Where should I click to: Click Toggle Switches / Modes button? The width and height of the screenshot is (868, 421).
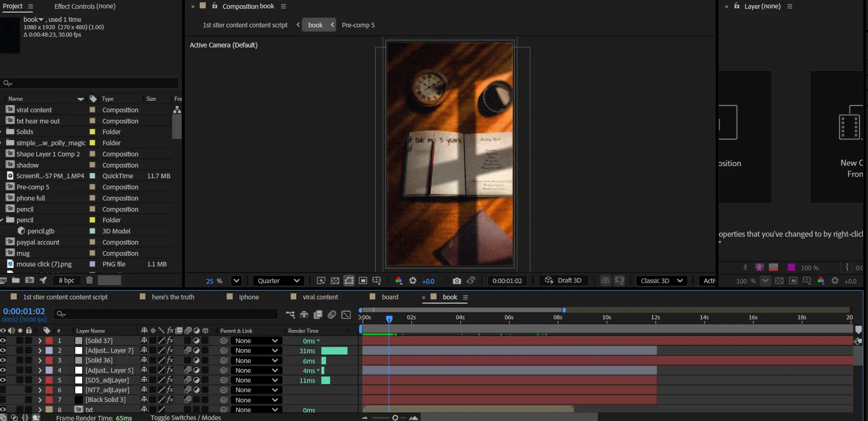click(185, 417)
